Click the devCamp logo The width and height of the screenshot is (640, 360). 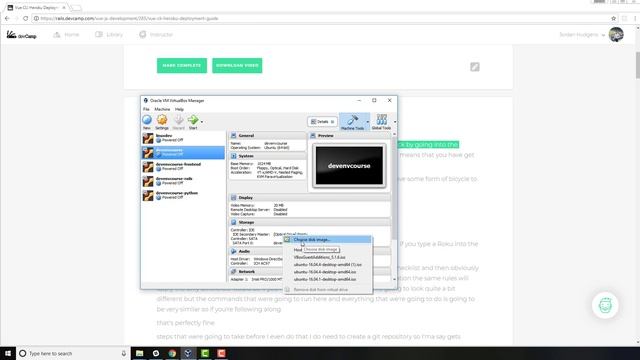pyautogui.click(x=22, y=35)
